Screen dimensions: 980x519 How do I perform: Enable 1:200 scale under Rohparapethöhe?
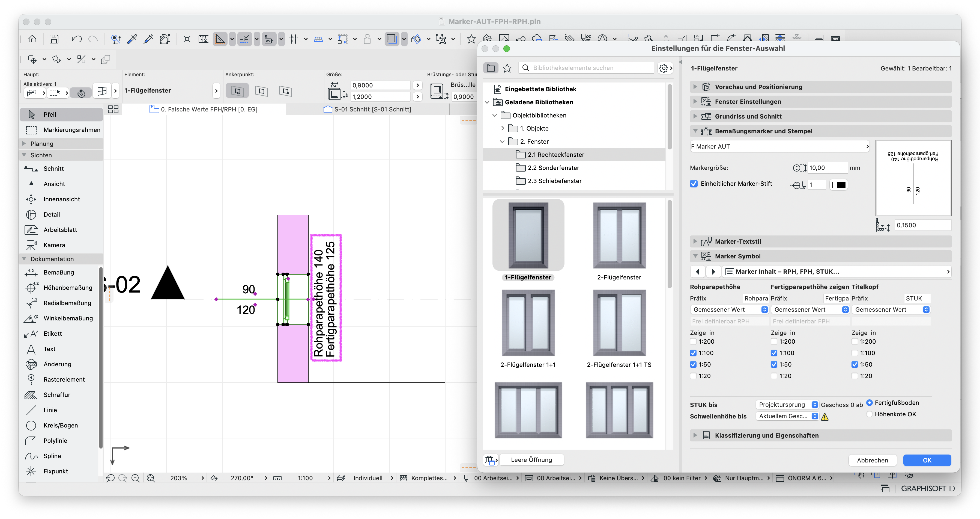[694, 341]
